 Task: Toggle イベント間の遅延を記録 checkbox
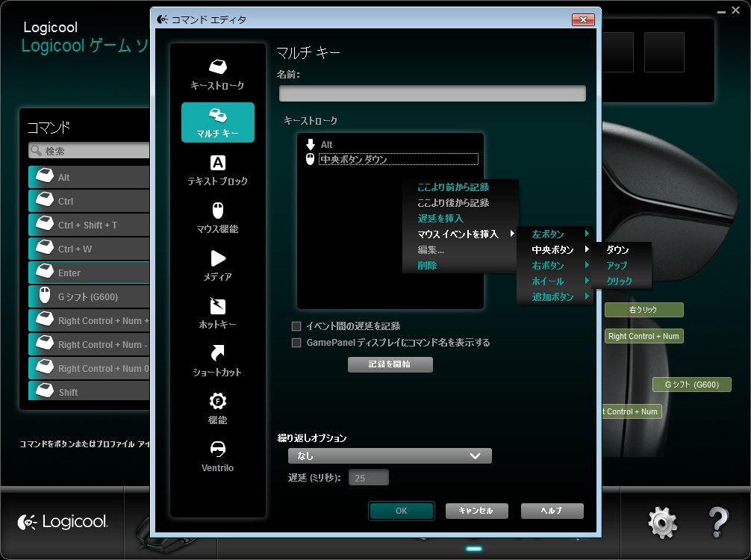coord(296,326)
